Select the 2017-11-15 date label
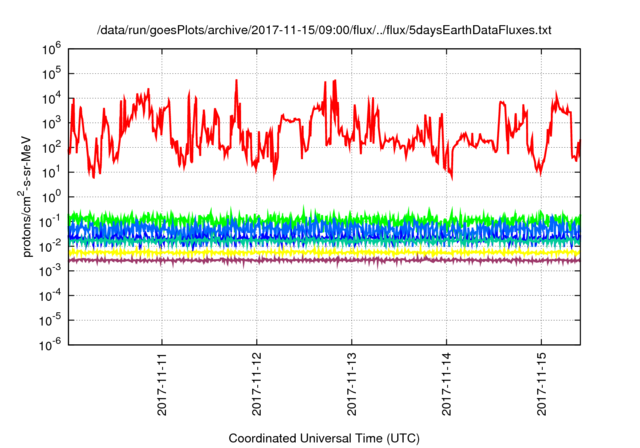Image resolution: width=640 pixels, height=448 pixels. click(x=541, y=384)
